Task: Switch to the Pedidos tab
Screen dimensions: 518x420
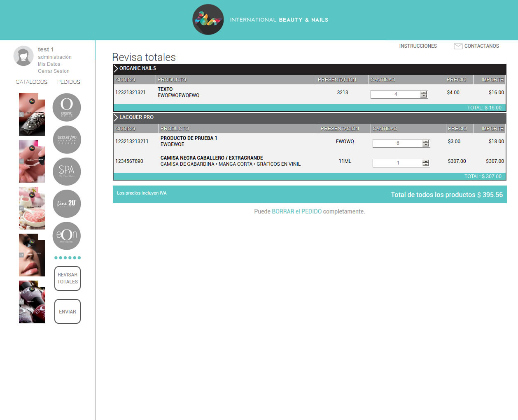Action: (69, 82)
